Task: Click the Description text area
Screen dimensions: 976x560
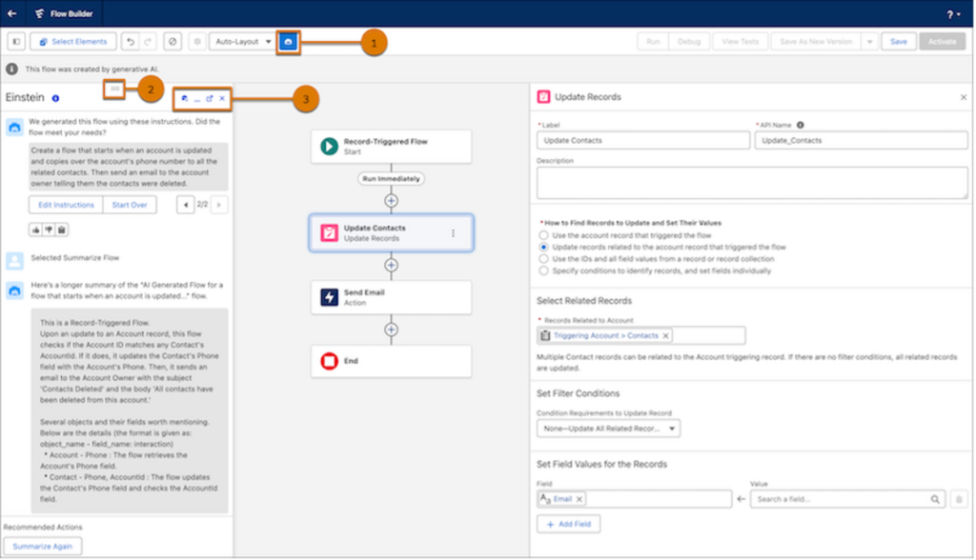Action: 752,183
